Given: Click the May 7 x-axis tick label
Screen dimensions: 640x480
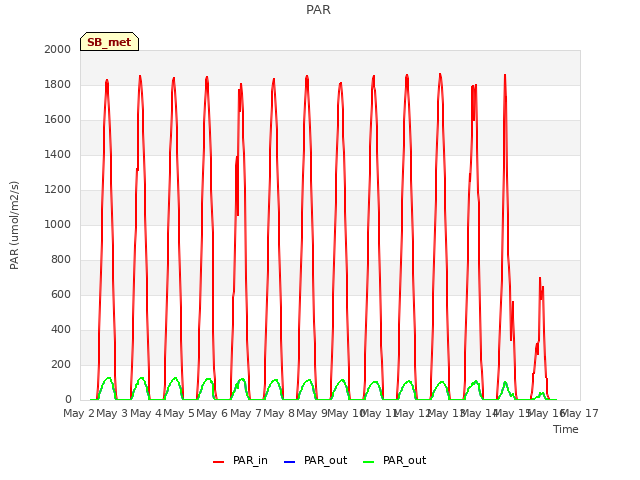Looking at the screenshot, I should [x=246, y=413].
